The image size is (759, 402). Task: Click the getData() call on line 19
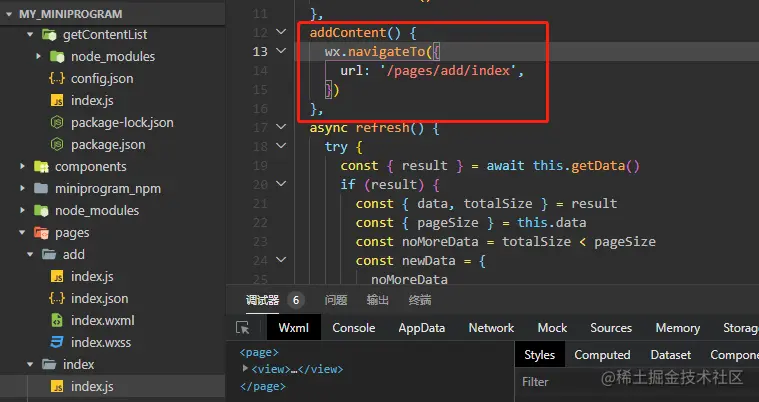pyautogui.click(x=606, y=166)
